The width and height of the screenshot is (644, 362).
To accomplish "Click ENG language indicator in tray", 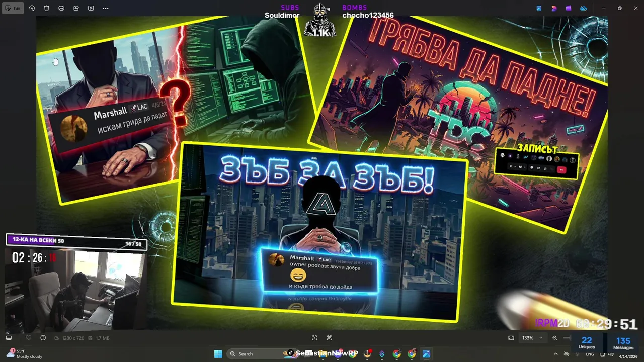I will click(590, 354).
